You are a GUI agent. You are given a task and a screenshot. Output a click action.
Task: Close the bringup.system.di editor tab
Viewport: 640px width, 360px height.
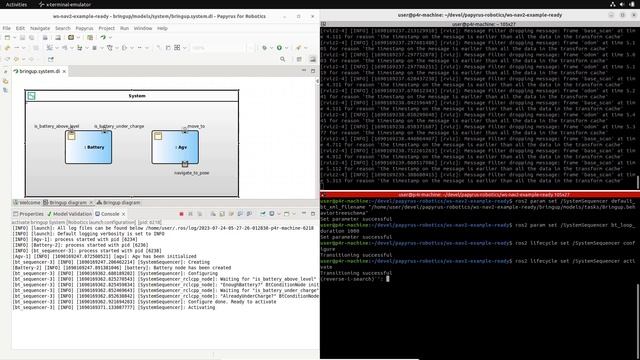(64, 71)
